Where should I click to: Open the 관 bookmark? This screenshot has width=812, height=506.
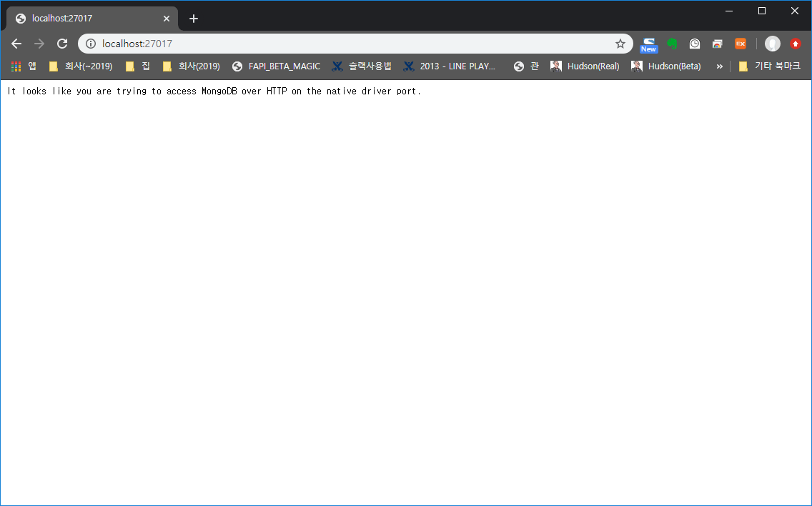click(x=526, y=66)
